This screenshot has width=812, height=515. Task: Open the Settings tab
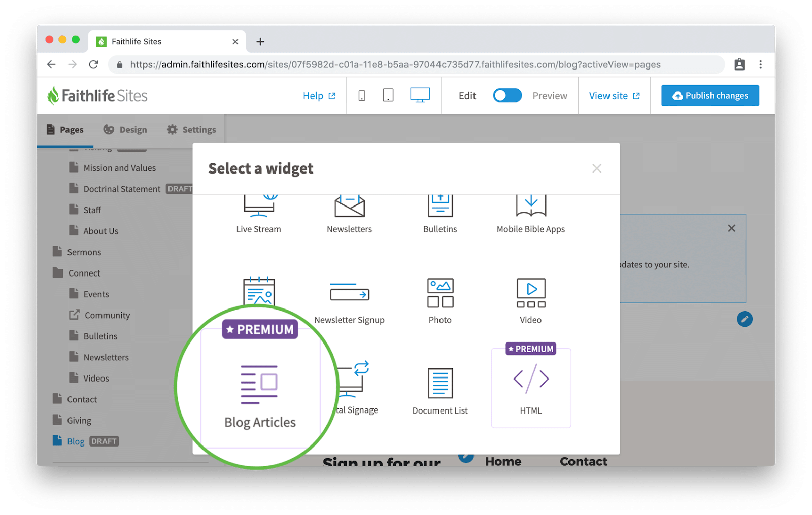[x=191, y=130]
